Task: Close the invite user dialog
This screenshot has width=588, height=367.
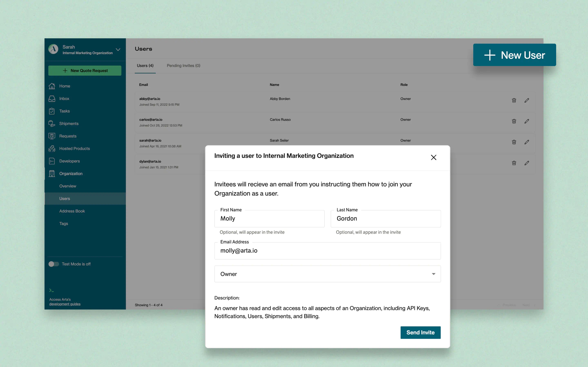Action: point(433,157)
